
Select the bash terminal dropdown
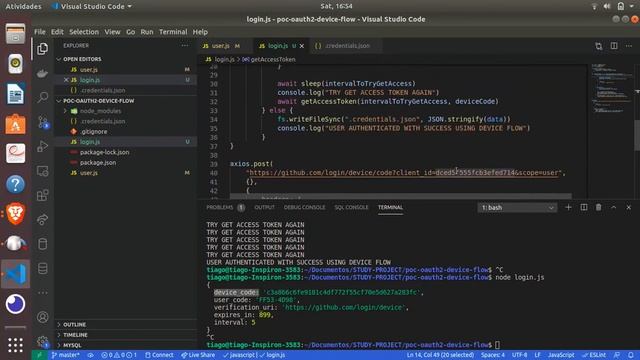pos(517,208)
